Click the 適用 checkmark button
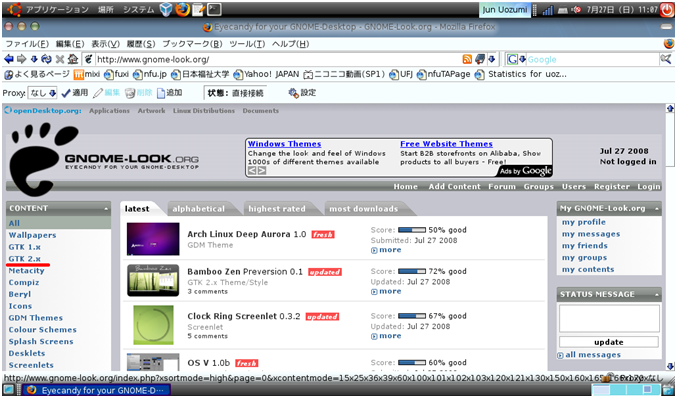 pyautogui.click(x=75, y=93)
